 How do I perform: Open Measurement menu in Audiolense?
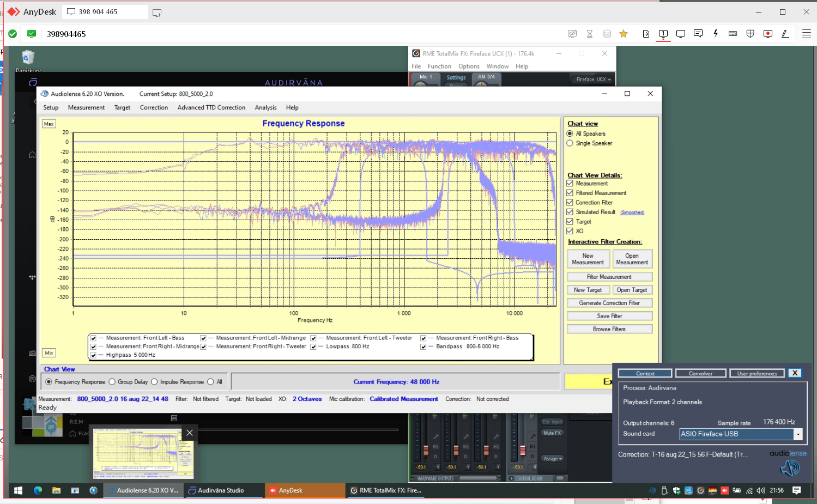[x=86, y=107]
